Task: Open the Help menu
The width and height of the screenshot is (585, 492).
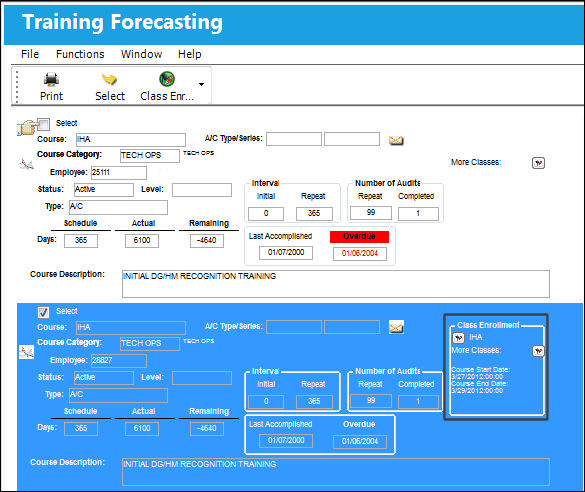Action: pyautogui.click(x=190, y=54)
